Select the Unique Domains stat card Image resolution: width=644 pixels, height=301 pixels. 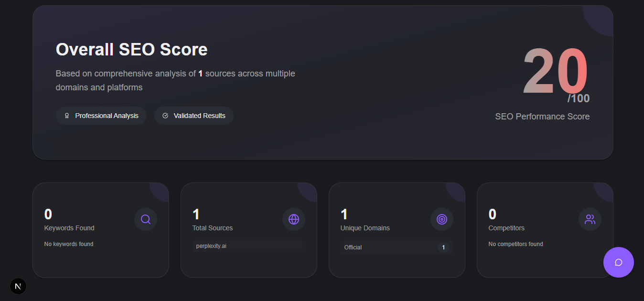[x=397, y=230]
